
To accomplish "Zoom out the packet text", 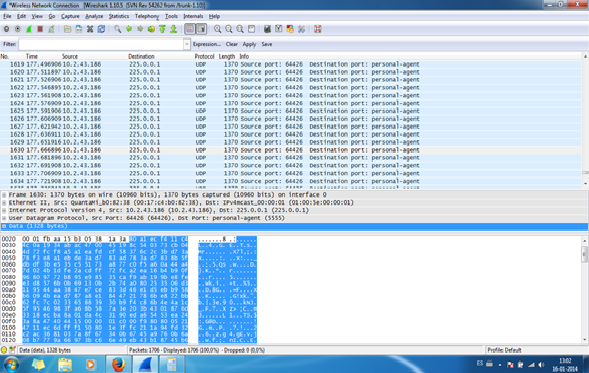I will [x=229, y=29].
